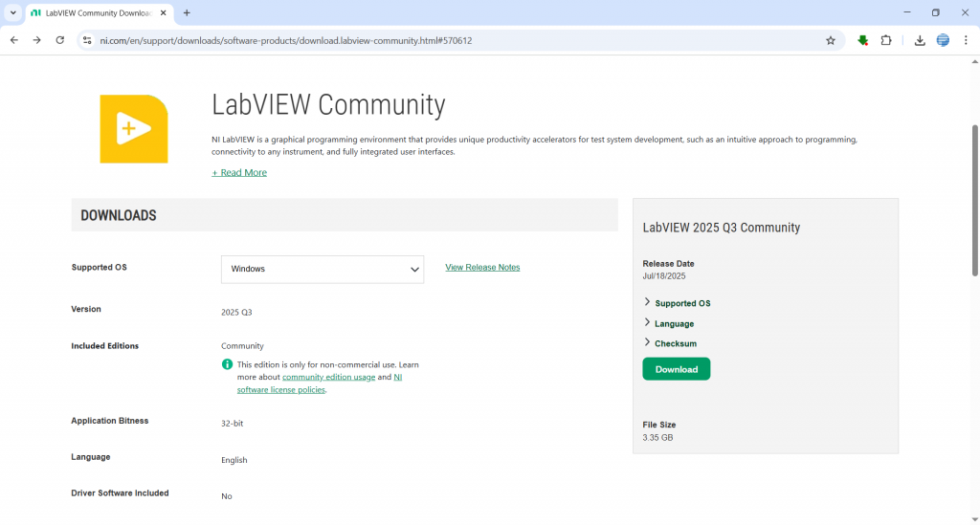980x525 pixels.
Task: Open community edition usage link
Action: tap(329, 377)
